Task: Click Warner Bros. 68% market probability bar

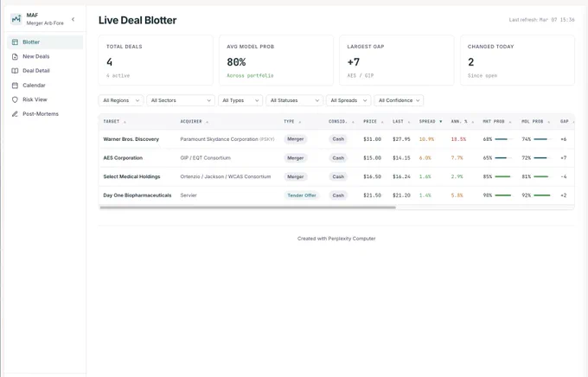Action: click(x=503, y=139)
